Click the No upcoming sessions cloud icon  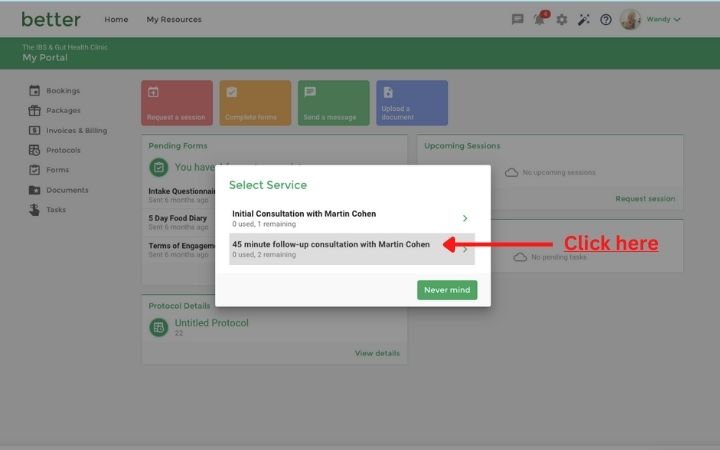tap(511, 173)
